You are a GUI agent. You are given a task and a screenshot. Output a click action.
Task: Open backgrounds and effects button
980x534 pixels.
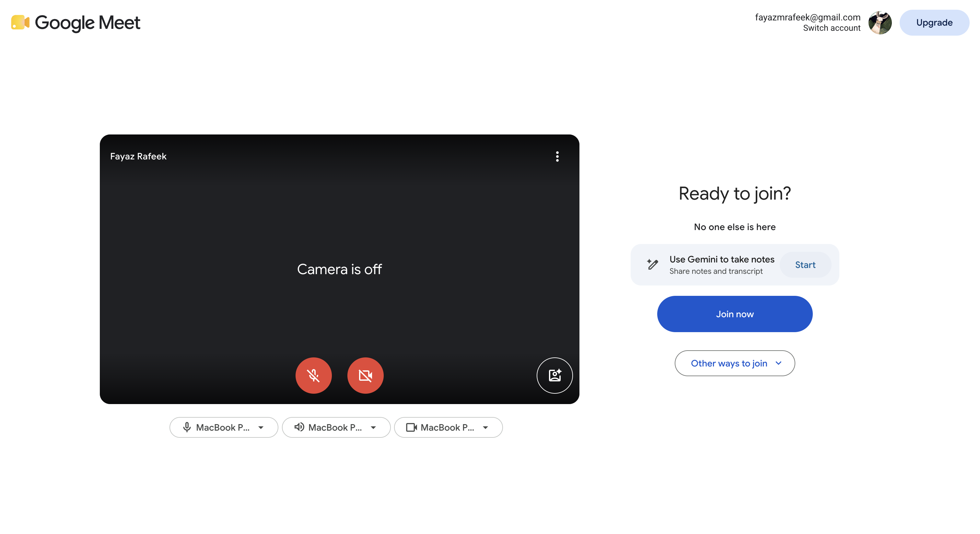[x=555, y=376]
